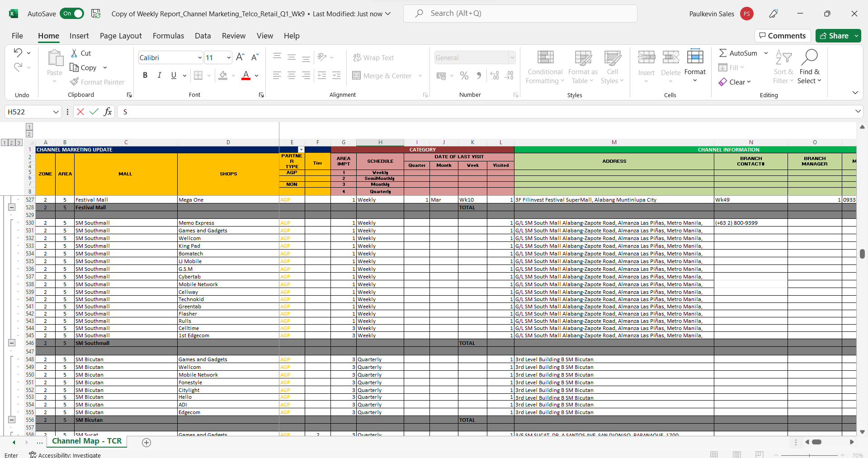This screenshot has height=458, width=868.
Task: Click the Comma Style icon
Action: click(x=479, y=76)
